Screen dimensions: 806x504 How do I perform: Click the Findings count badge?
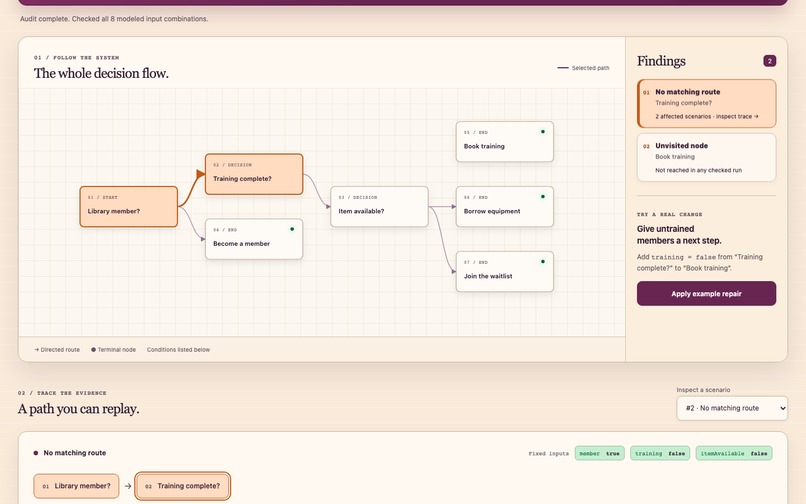point(769,61)
